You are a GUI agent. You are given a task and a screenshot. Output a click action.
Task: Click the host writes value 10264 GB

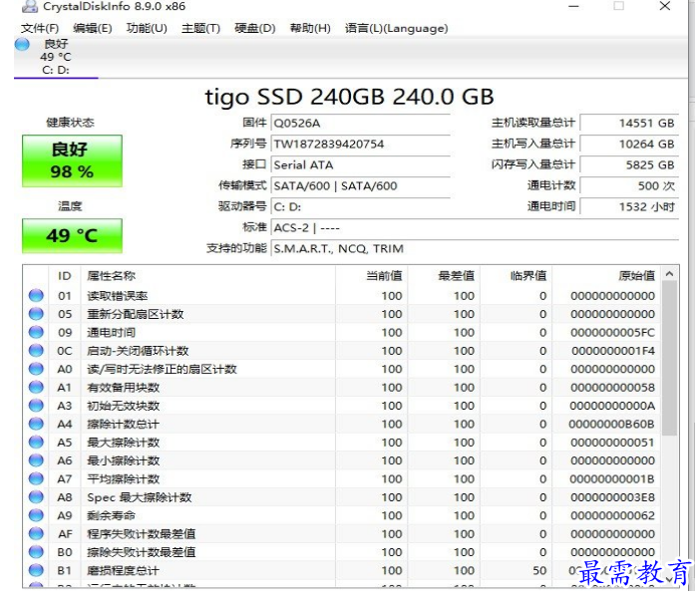(629, 145)
